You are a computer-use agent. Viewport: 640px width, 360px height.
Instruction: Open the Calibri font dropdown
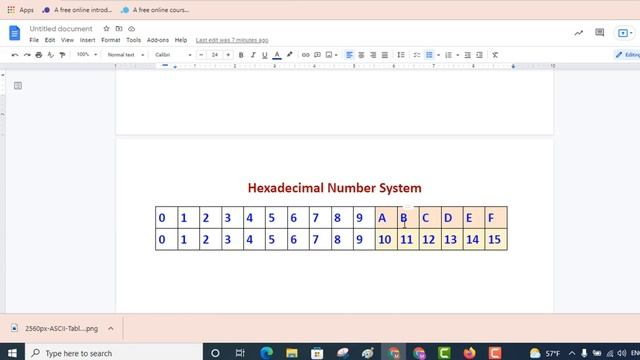173,55
